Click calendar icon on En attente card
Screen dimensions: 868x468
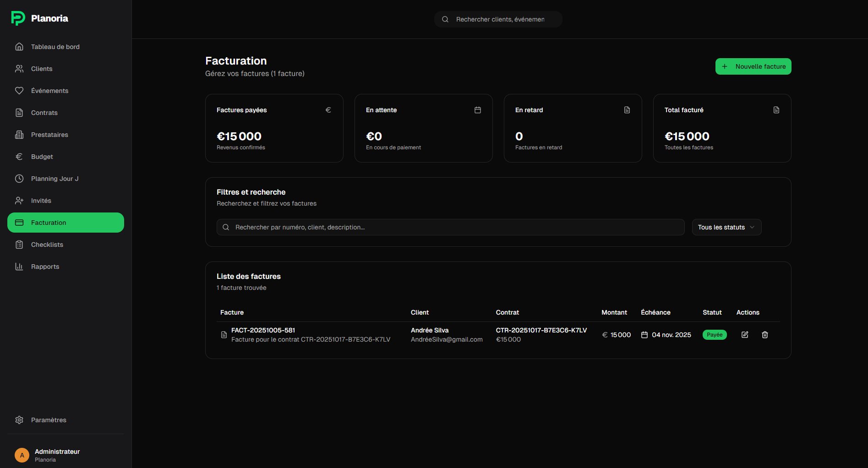[x=478, y=110]
